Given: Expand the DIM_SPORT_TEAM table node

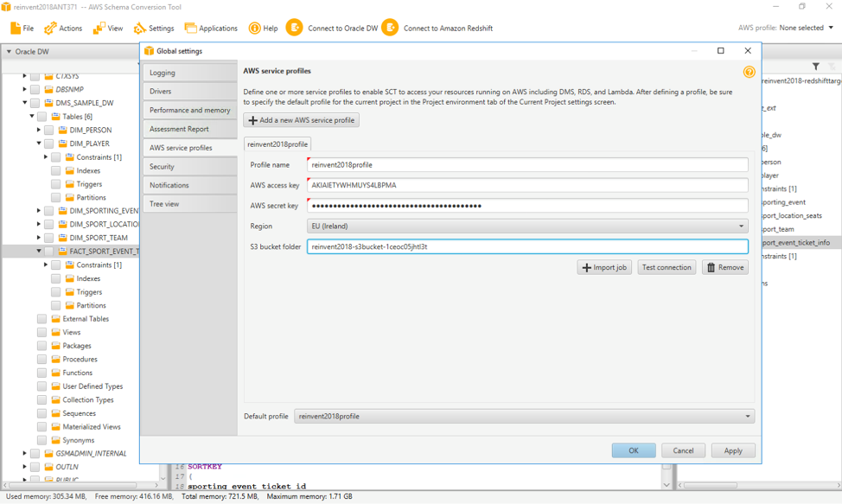Looking at the screenshot, I should tap(39, 237).
